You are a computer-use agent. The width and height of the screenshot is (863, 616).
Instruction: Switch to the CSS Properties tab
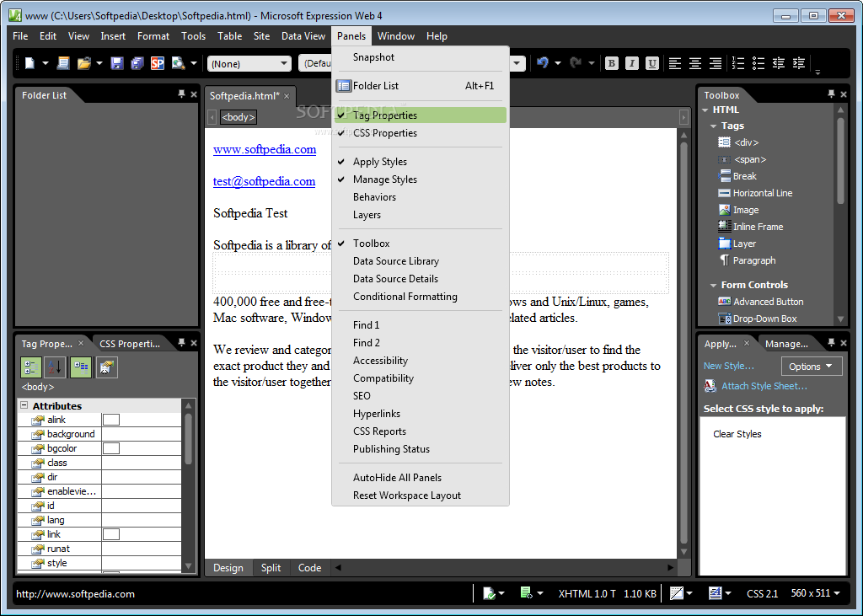[131, 344]
